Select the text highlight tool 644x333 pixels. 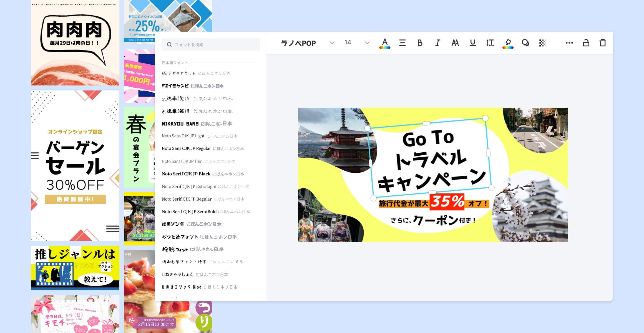(x=507, y=42)
